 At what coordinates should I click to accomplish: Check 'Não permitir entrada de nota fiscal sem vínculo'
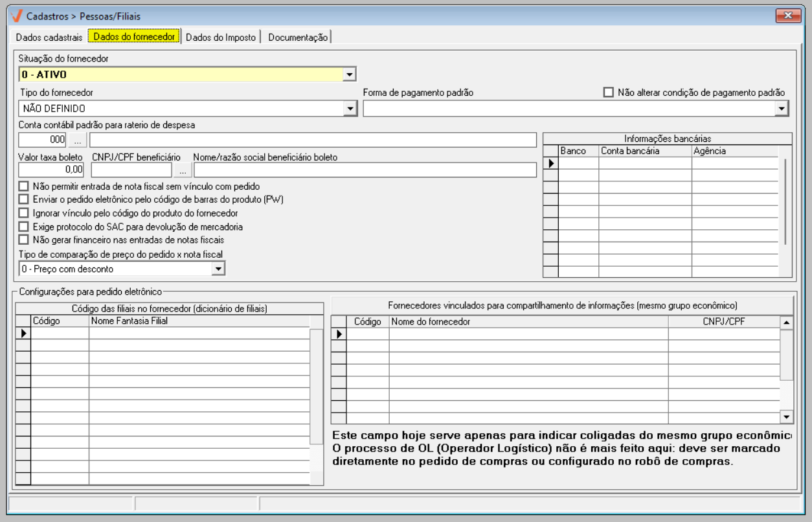coord(24,187)
